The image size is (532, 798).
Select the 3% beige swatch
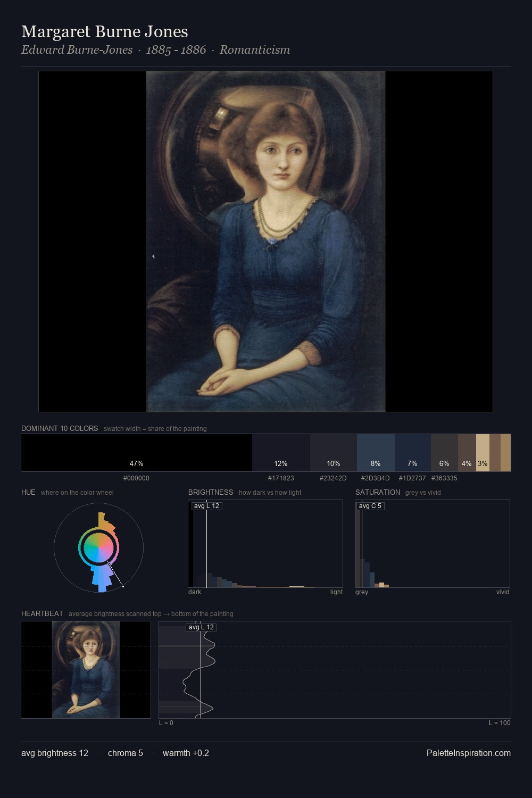[x=483, y=453]
